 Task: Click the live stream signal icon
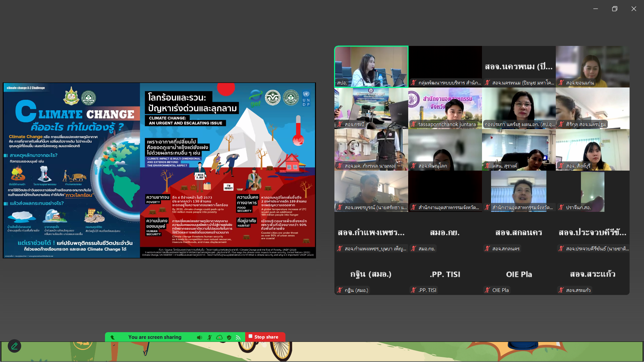pyautogui.click(x=238, y=337)
